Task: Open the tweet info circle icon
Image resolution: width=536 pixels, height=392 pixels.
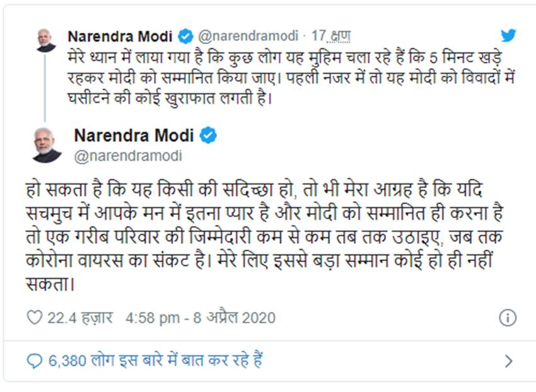Action: coord(508,318)
